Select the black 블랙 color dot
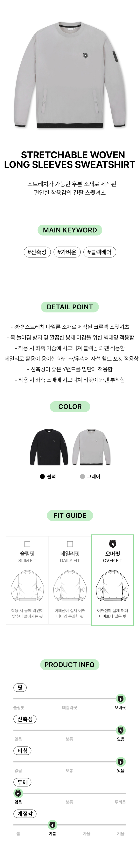The image size is (140, 868). click(x=42, y=476)
